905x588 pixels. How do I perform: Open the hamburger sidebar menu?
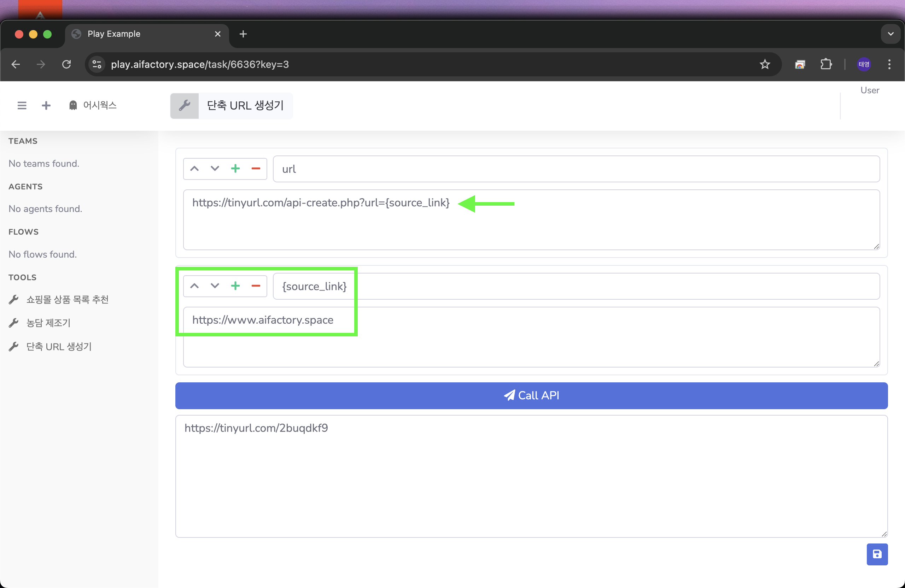pos(22,105)
